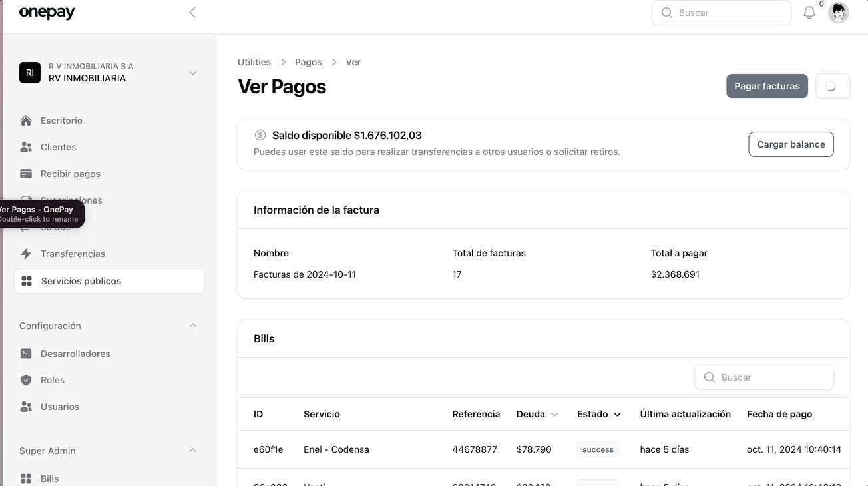
Task: Click the notification bell icon
Action: (x=809, y=13)
